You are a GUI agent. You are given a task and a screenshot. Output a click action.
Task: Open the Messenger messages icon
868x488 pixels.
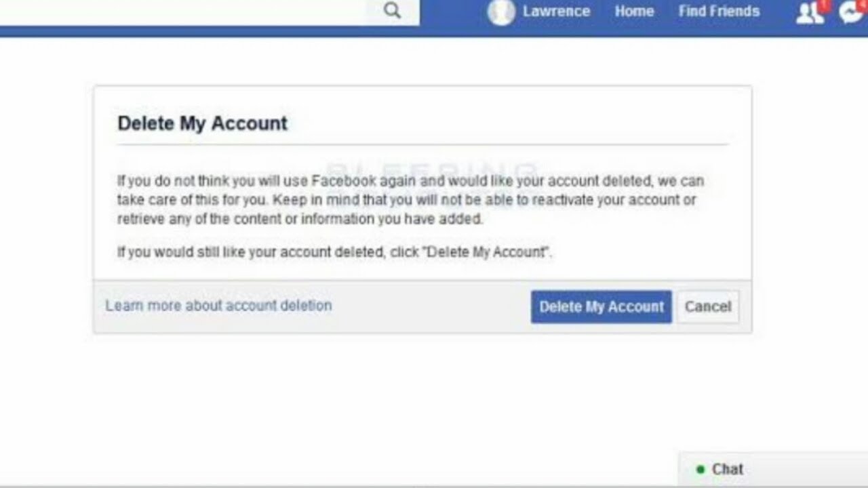pos(850,13)
